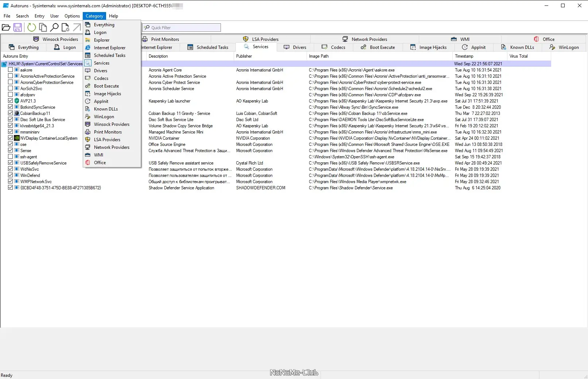Viewport: 588px width, 379px height.
Task: Tick the afcdpsrv checkbox
Action: coord(11,94)
